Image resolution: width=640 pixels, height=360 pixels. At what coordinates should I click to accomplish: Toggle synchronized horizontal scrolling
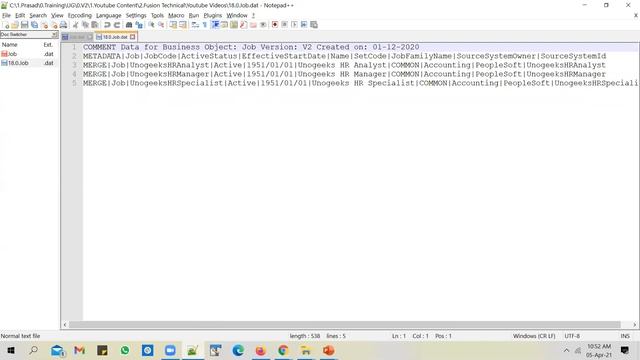(182, 25)
